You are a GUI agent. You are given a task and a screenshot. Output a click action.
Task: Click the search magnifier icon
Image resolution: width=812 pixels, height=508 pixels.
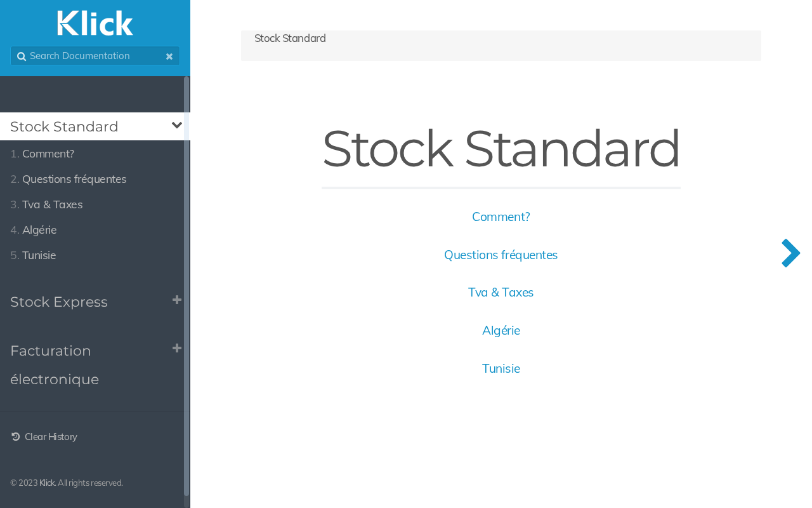22,57
